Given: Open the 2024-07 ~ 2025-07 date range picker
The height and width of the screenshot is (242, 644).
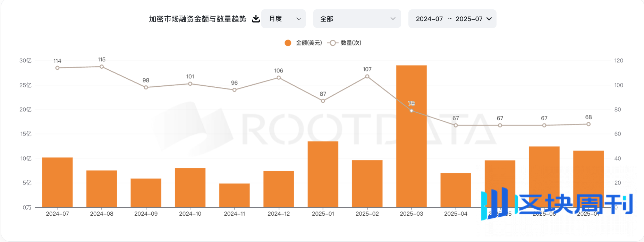Looking at the screenshot, I should pos(452,19).
